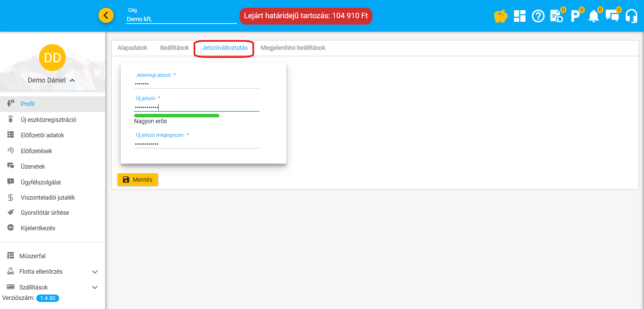Open the parking P icon
The image size is (644, 309).
click(x=575, y=16)
